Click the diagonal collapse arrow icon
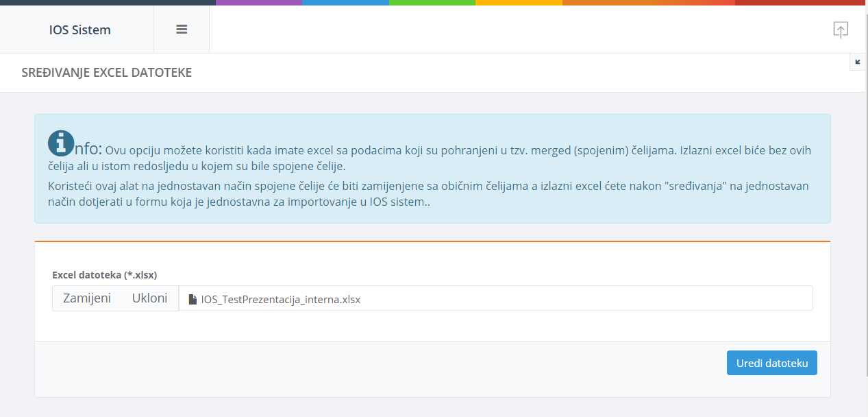The image size is (868, 417). pos(858,62)
